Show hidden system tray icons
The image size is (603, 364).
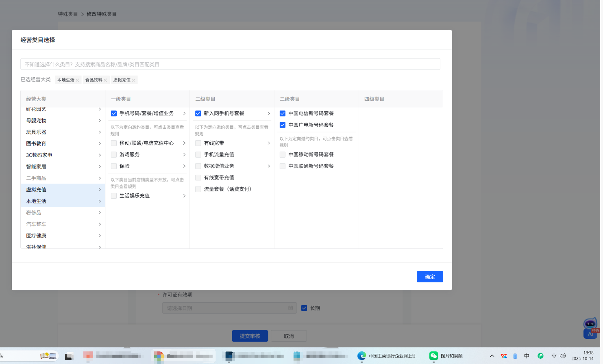click(492, 356)
